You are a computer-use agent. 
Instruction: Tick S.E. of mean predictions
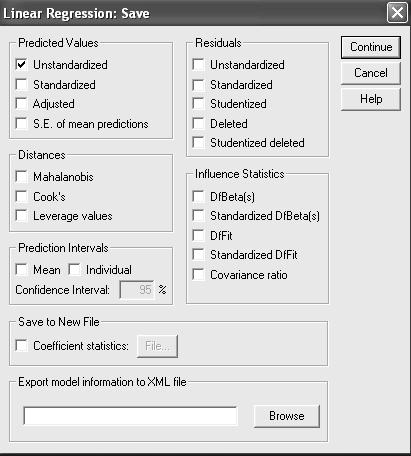(x=21, y=123)
